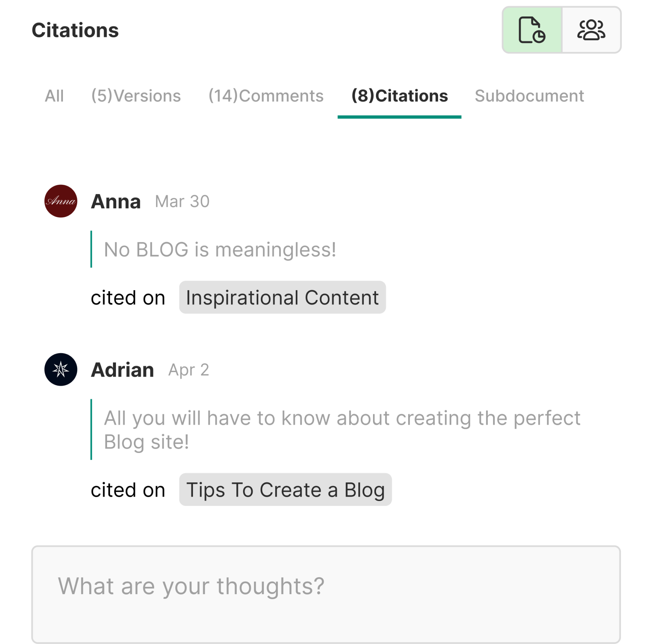
Task: Go to the Subdocument tab
Action: point(529,96)
